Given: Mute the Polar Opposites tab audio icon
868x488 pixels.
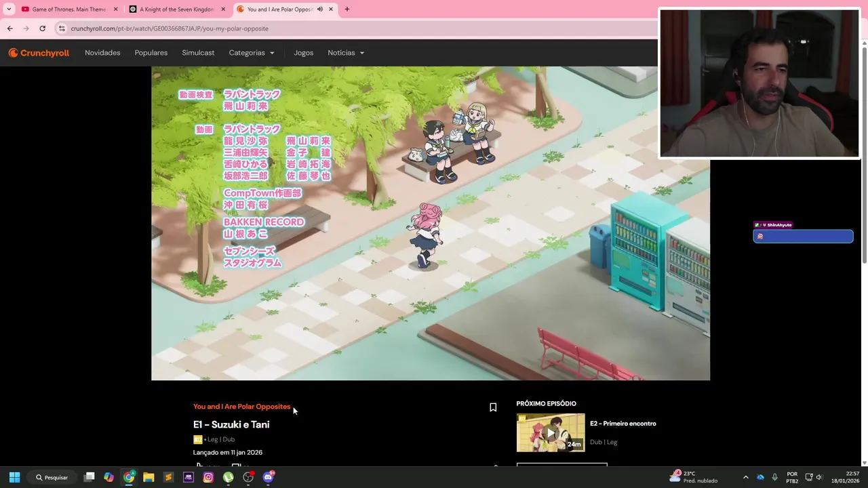Looking at the screenshot, I should tap(319, 9).
